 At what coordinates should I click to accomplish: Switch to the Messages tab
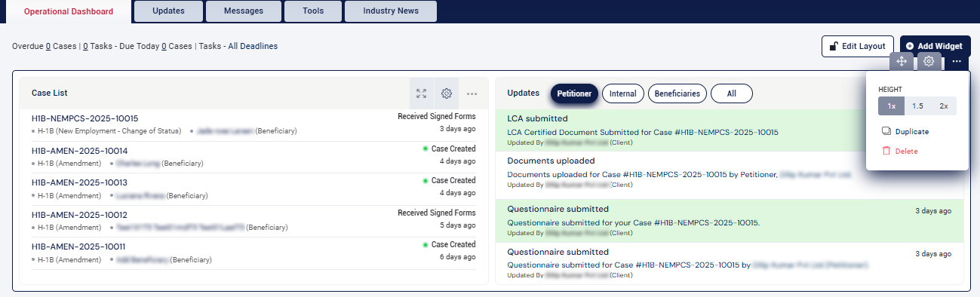point(244,11)
